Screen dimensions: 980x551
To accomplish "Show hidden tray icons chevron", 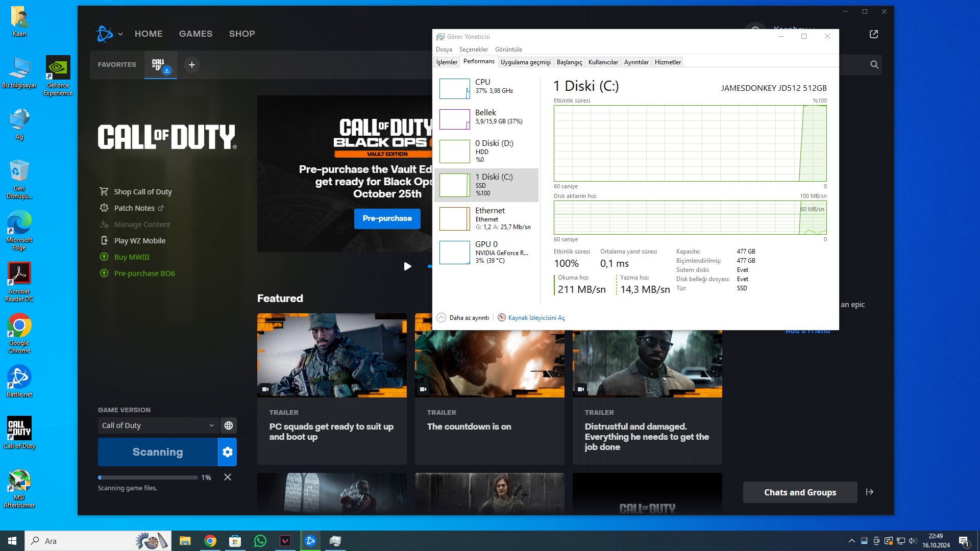I will pyautogui.click(x=851, y=541).
